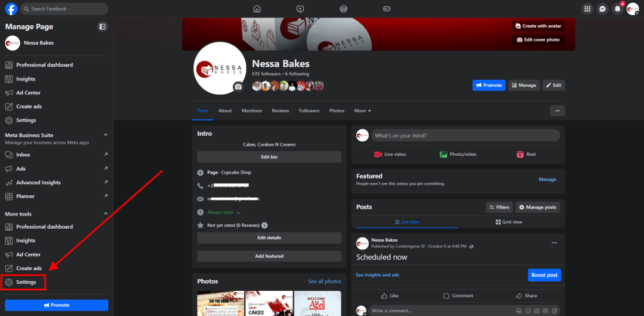The height and width of the screenshot is (316, 644).
Task: Switch to the Followers tab
Action: tap(309, 111)
